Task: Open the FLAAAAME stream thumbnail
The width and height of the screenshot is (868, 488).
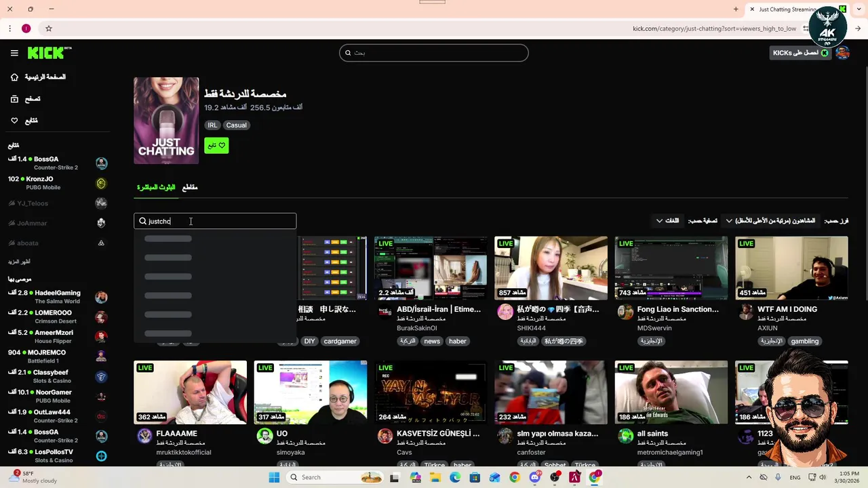Action: [190, 392]
